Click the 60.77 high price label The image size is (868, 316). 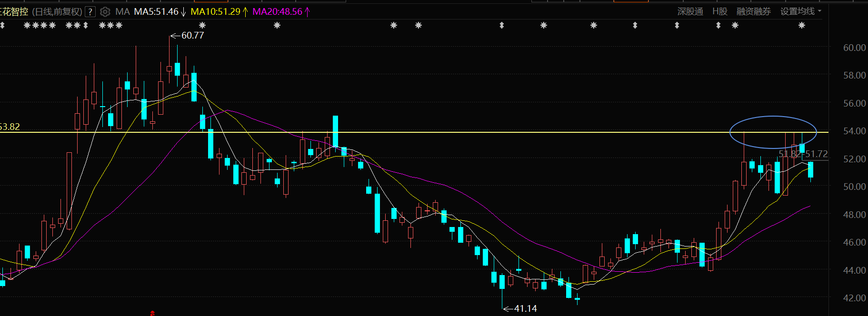(192, 35)
